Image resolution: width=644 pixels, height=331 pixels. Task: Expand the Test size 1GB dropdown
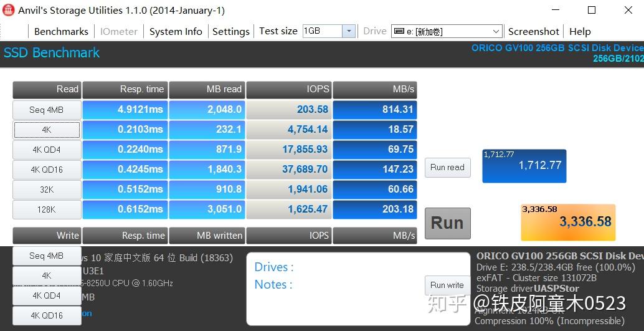349,31
